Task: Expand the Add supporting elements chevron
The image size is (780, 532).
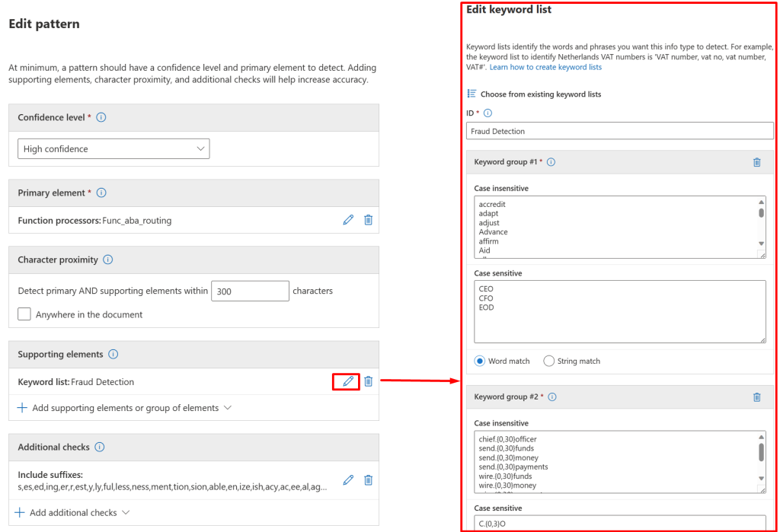Action: coord(228,408)
